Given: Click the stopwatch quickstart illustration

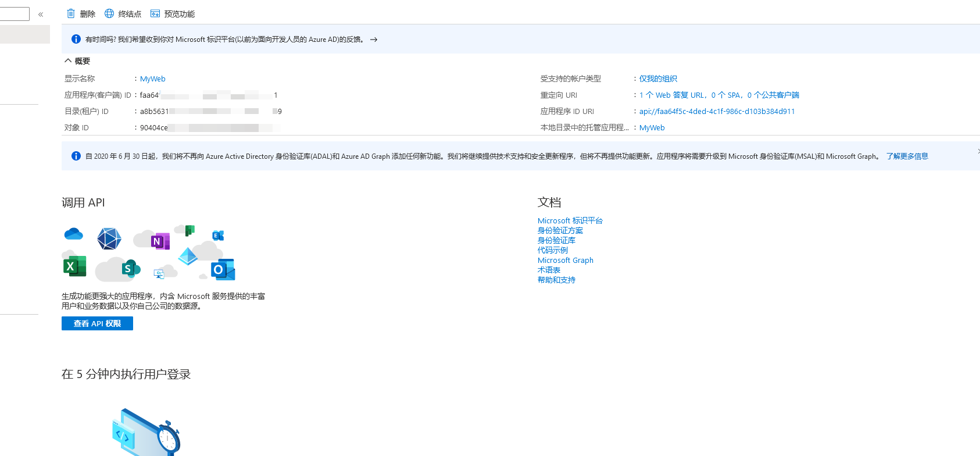Looking at the screenshot, I should pos(146,432).
